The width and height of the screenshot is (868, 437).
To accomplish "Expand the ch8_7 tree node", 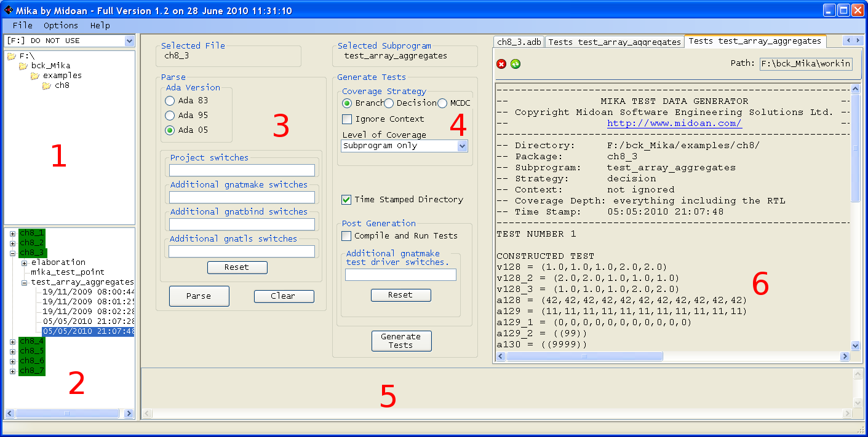I will coord(12,371).
